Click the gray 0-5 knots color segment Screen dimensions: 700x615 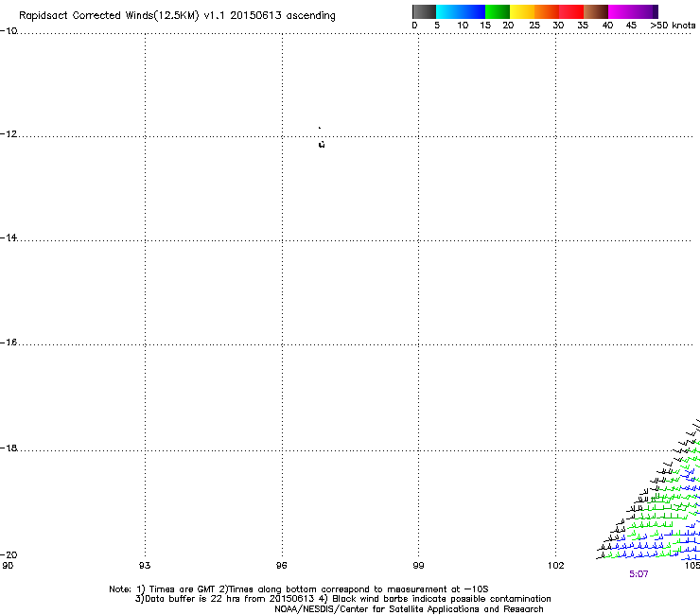click(424, 11)
